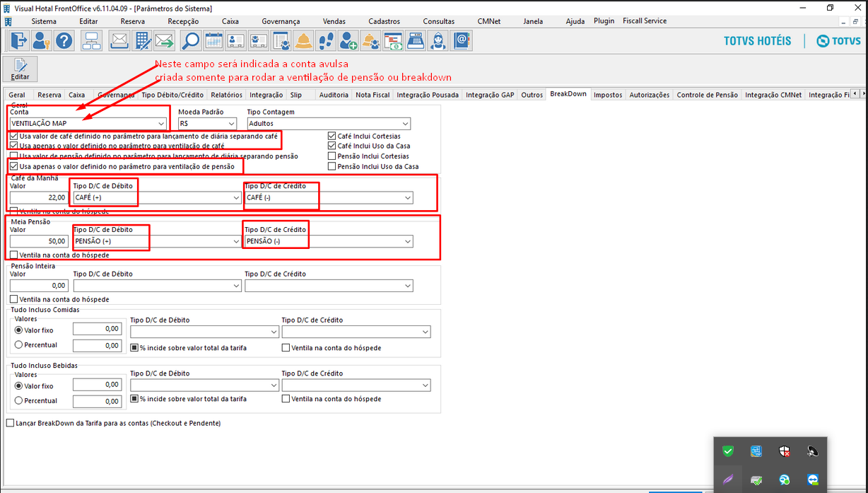The width and height of the screenshot is (868, 493).
Task: Uncheck 'Café Inclui Uso da Casa'
Action: pos(332,146)
